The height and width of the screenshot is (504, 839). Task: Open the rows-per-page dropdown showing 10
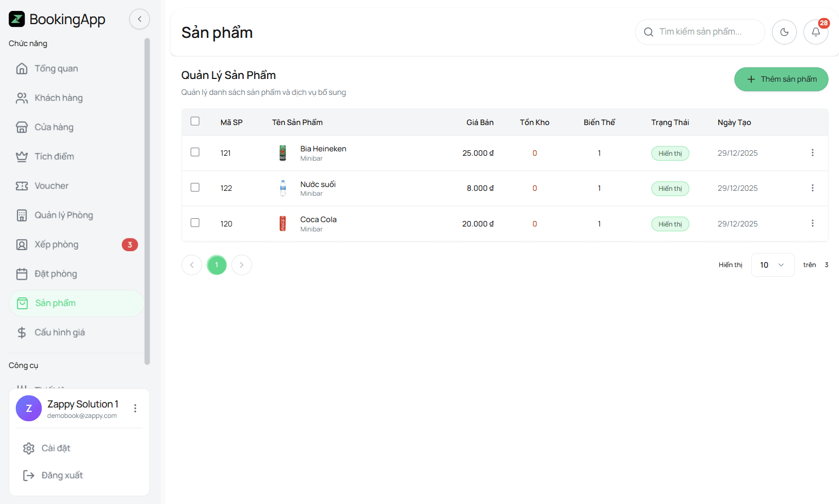click(772, 265)
